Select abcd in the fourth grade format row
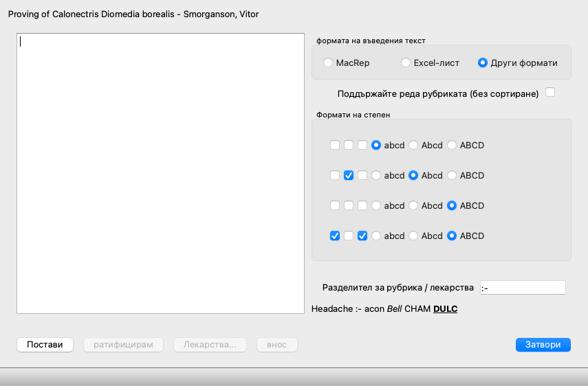 point(376,236)
